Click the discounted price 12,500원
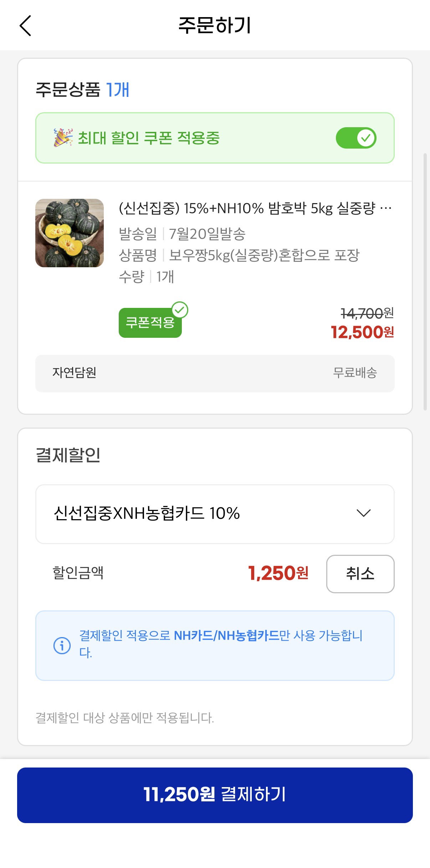This screenshot has height=868, width=430. tap(362, 332)
